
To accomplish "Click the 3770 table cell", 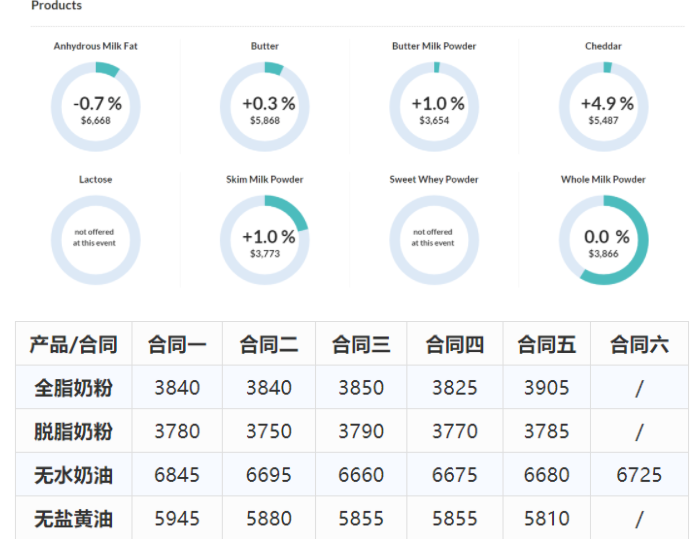I will pyautogui.click(x=455, y=431).
